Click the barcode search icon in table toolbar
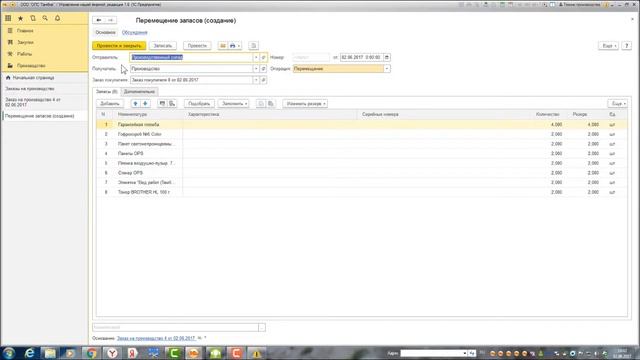The height and width of the screenshot is (360, 640). click(162, 104)
